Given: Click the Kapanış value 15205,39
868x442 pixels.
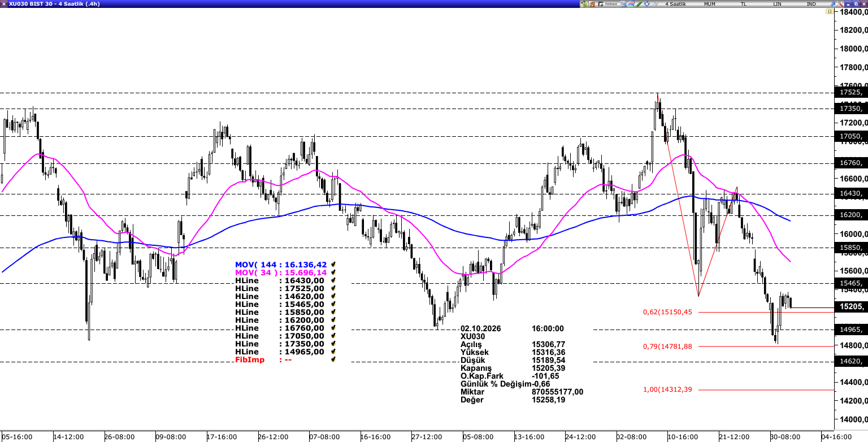Looking at the screenshot, I should pos(549,368).
